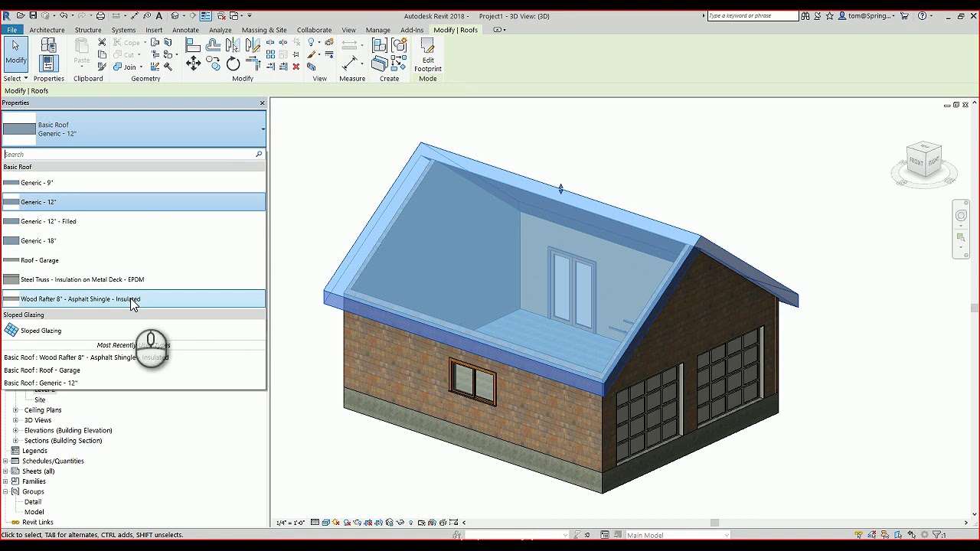Click the Save icon in quick access toolbar
Image resolution: width=980 pixels, height=551 pixels.
pyautogui.click(x=33, y=15)
